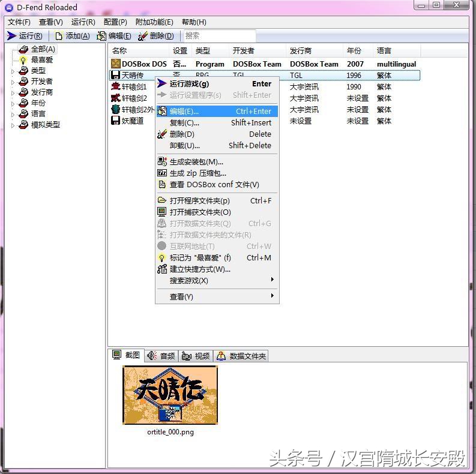The height and width of the screenshot is (474, 476).
Task: Select 最喜爱 in the tree
Action: click(42, 60)
